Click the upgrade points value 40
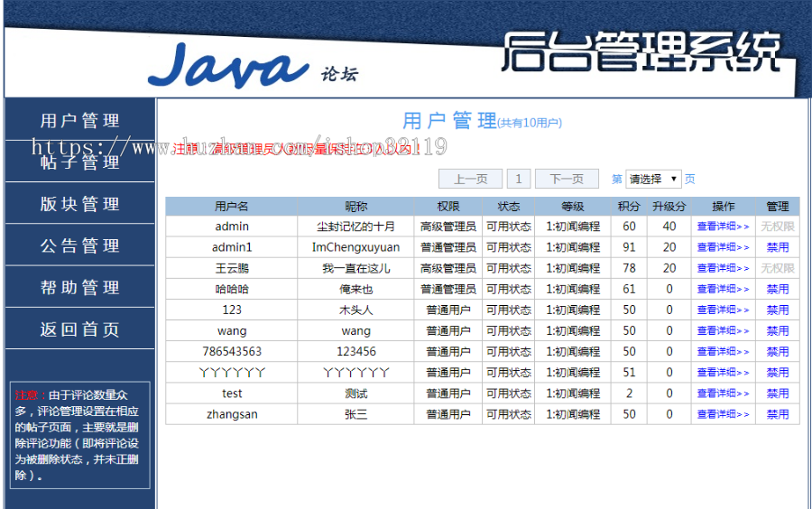Screen dimensions: 812x509 tap(669, 227)
